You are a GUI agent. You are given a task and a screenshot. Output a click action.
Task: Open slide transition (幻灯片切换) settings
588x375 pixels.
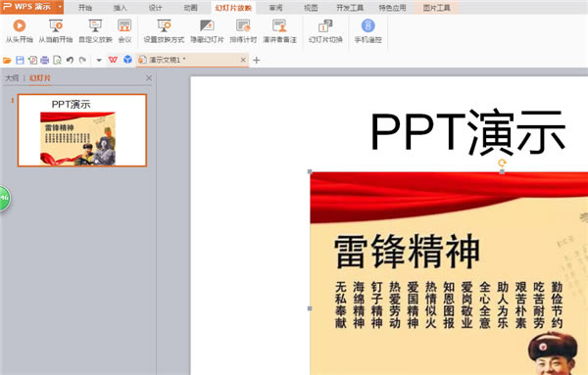325,30
